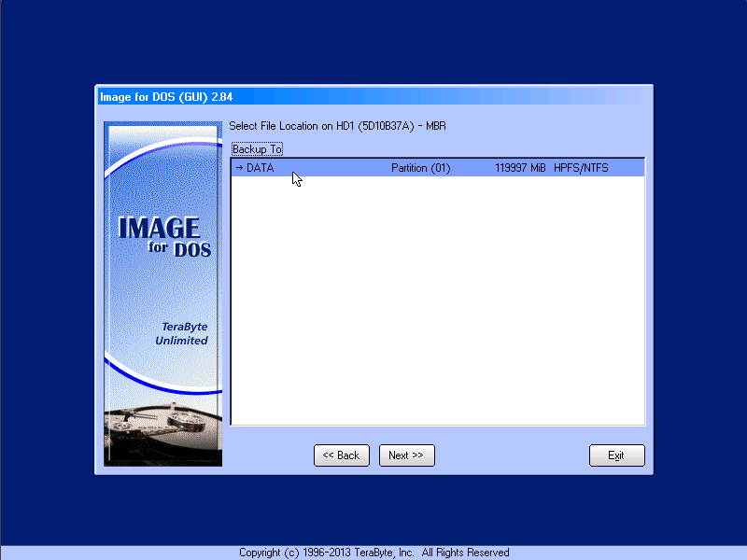Click the Backup To label
747x560 pixels.
[257, 149]
